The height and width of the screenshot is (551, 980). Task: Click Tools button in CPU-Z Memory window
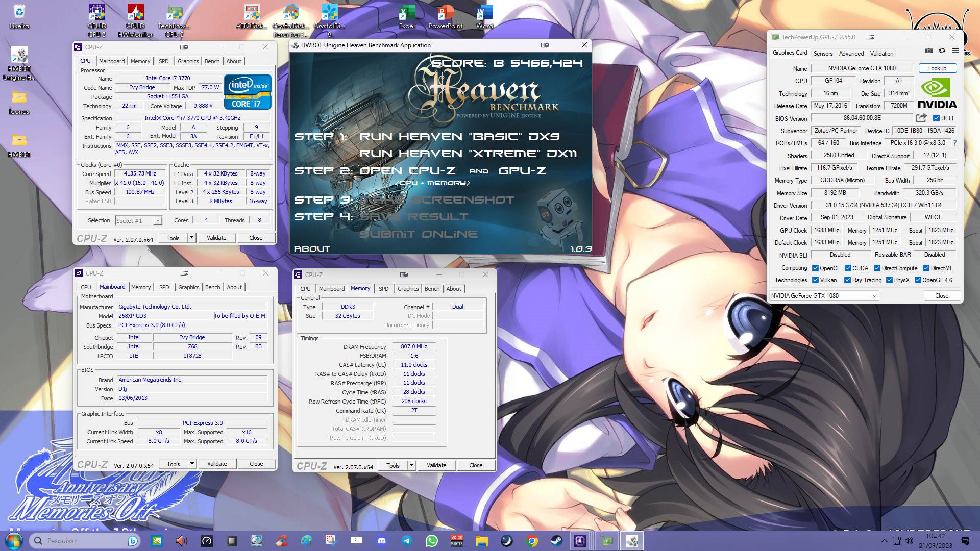point(393,465)
